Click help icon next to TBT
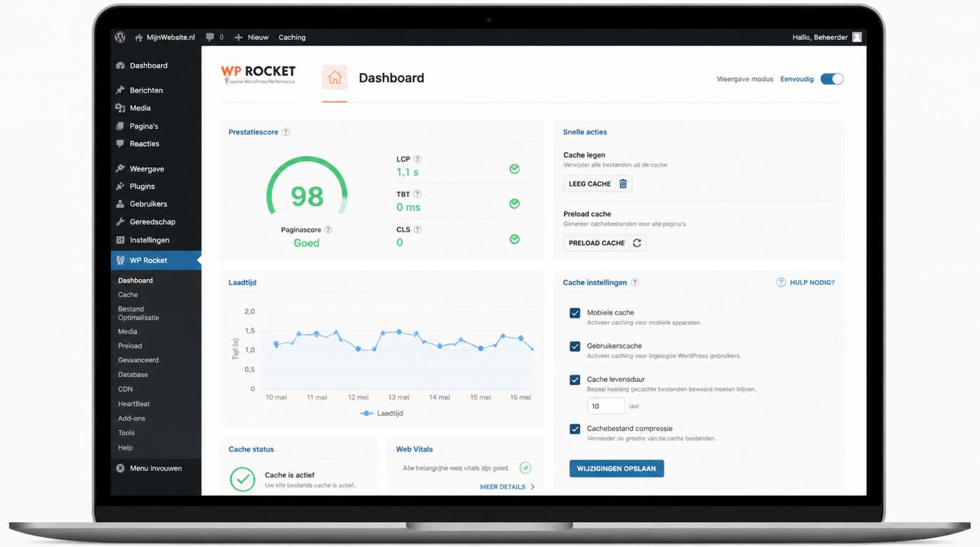Image resolution: width=980 pixels, height=547 pixels. (x=417, y=194)
